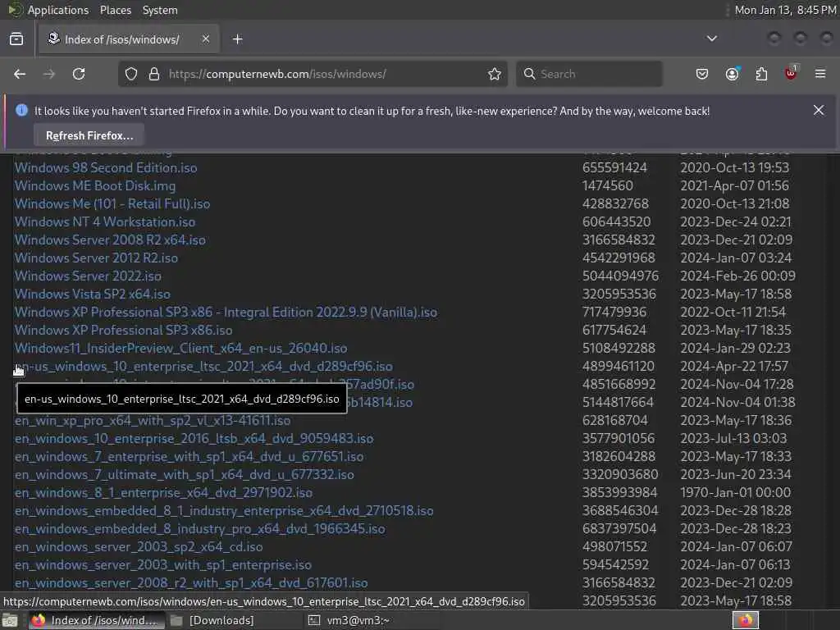Open a new tab with plus button
Image resolution: width=840 pixels, height=630 pixels.
pos(238,39)
